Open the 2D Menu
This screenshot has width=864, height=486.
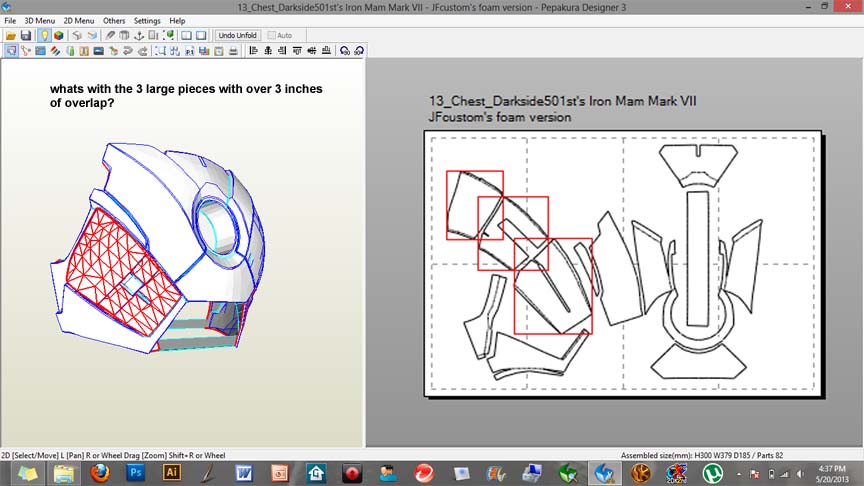point(79,20)
